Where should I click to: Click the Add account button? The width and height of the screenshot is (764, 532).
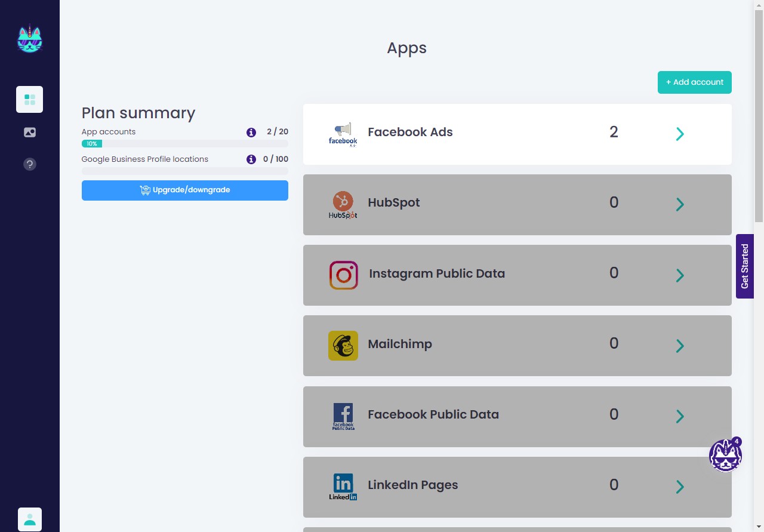pos(695,82)
